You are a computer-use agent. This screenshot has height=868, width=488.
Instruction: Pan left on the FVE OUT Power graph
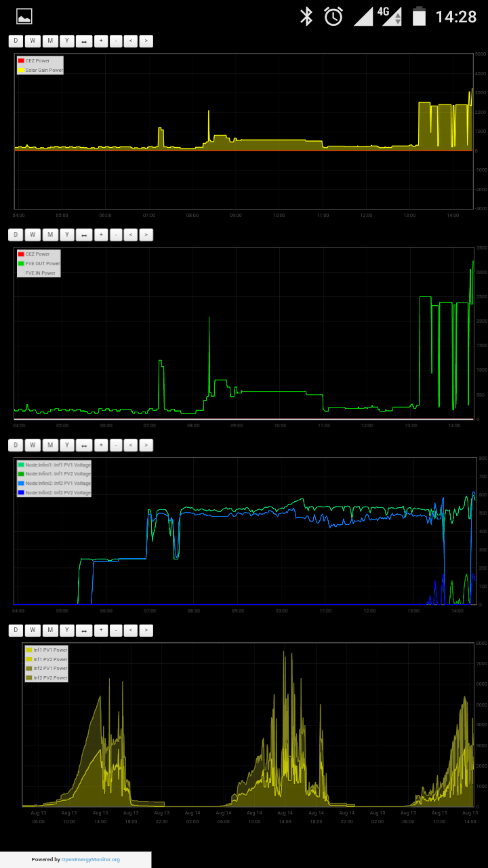tap(131, 235)
